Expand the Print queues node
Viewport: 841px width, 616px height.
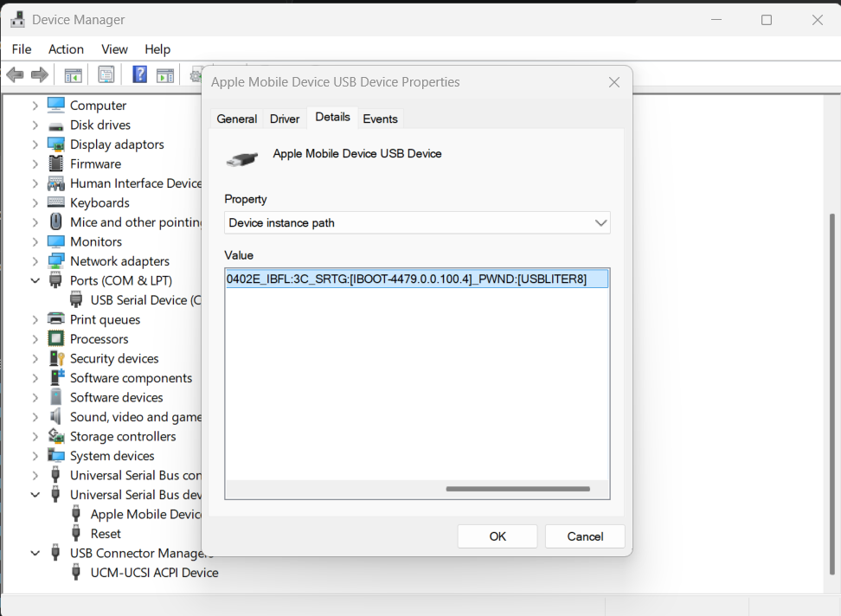click(x=35, y=320)
